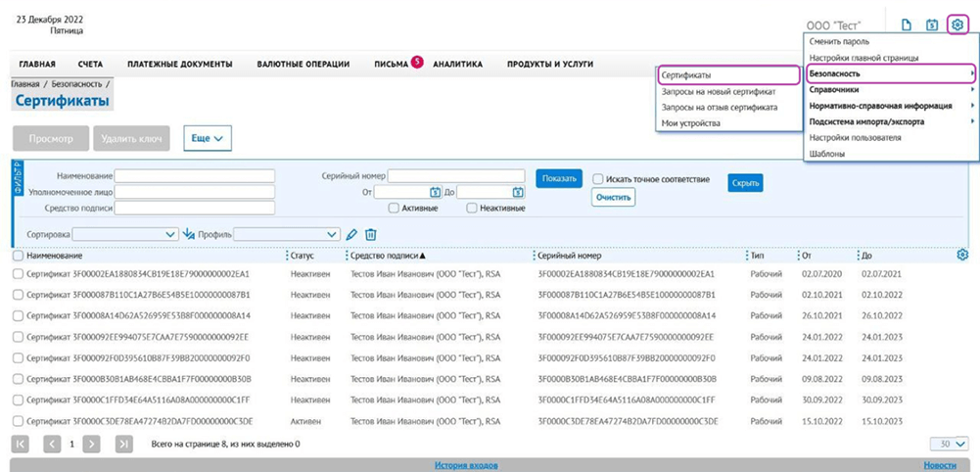Edit the profile with the pencil icon
Viewport: 980px width, 472px height.
coord(352,234)
